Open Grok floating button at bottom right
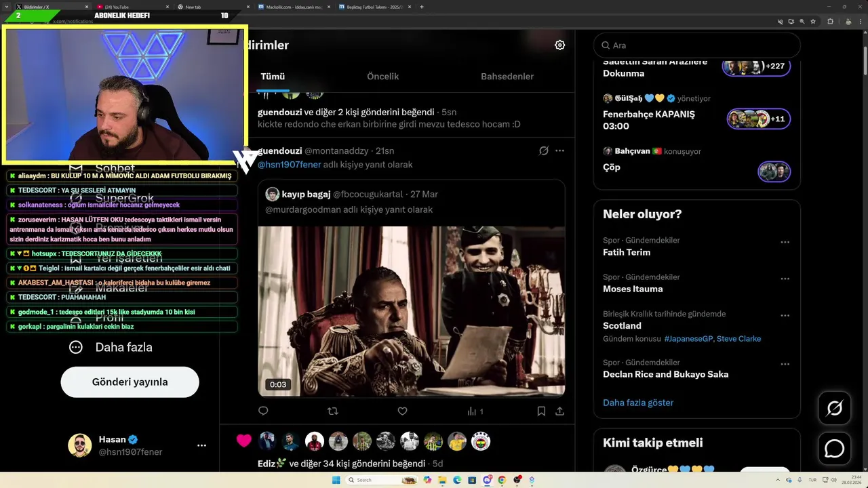868x488 pixels. [x=834, y=407]
